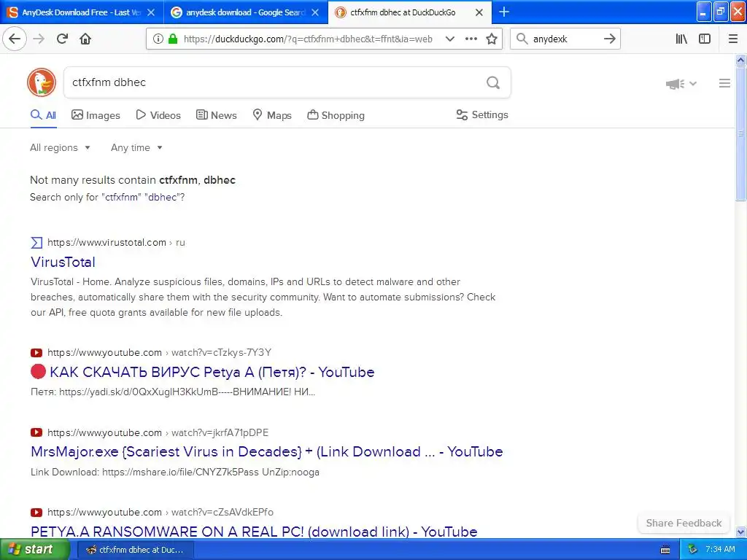Click the DuckDuckGo search magnifier button
The height and width of the screenshot is (560, 747).
493,83
